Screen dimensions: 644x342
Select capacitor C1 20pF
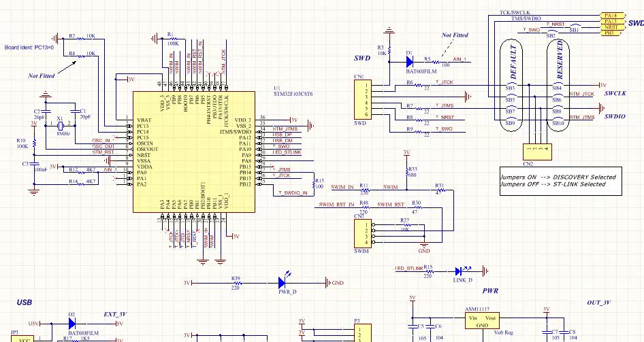[x=75, y=111]
